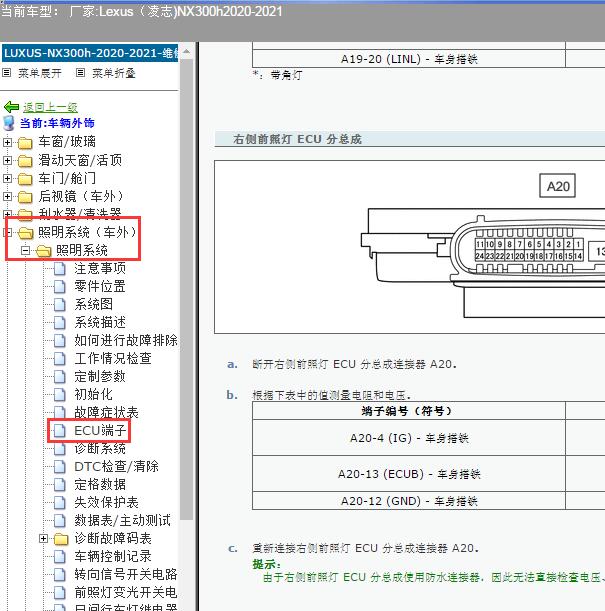Viewport: 605px width, 611px height.
Task: Click the page icon beside 初始化
Action: pyautogui.click(x=60, y=394)
